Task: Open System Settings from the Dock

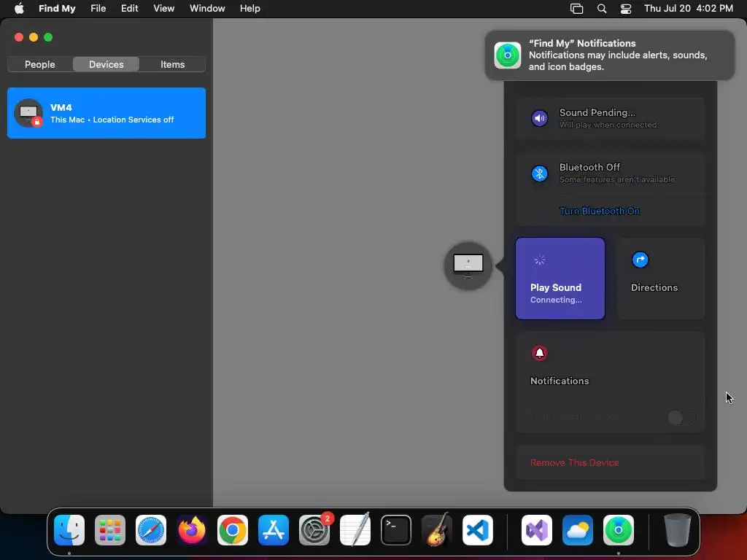Action: tap(314, 530)
